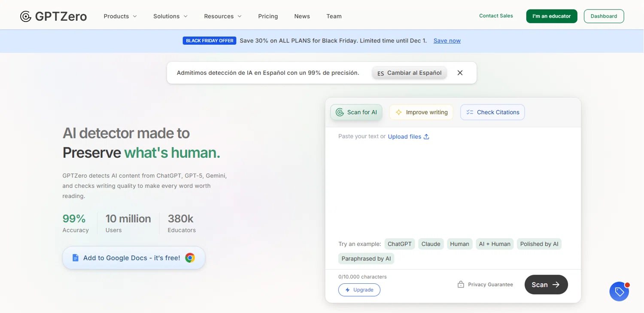Try the Claude example
The image size is (644, 313).
[x=431, y=244]
